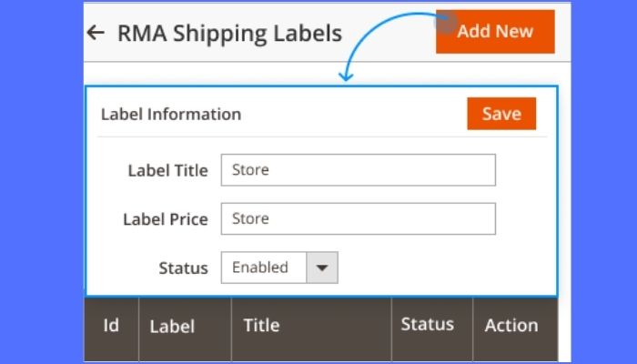Click the Status column header in table

click(428, 324)
